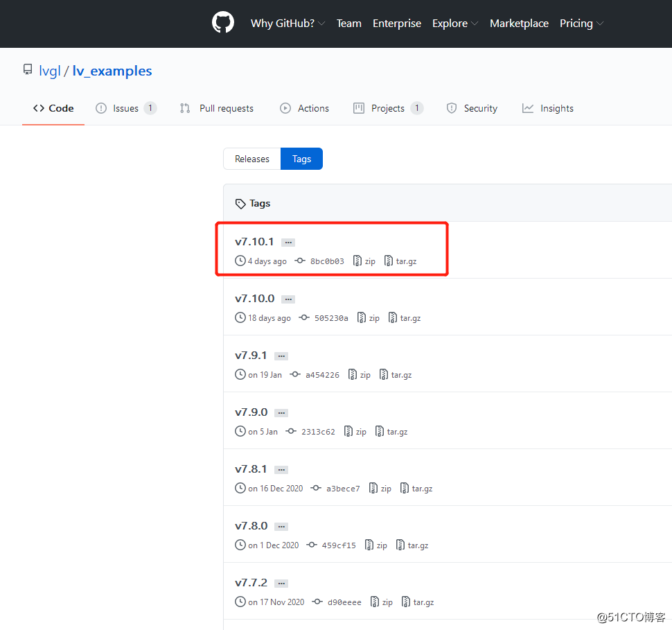The image size is (672, 630).
Task: Click the tag icon in Tags header
Action: [240, 204]
